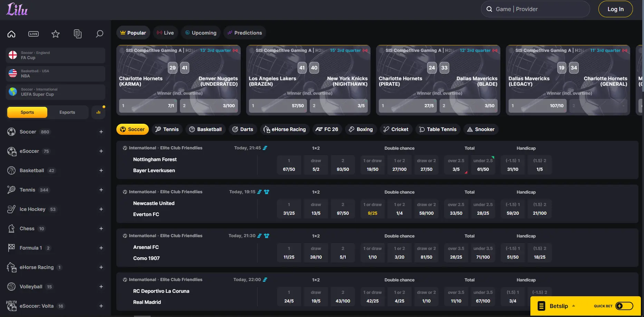Open statistics icon for Arsenal FC match

point(260,236)
